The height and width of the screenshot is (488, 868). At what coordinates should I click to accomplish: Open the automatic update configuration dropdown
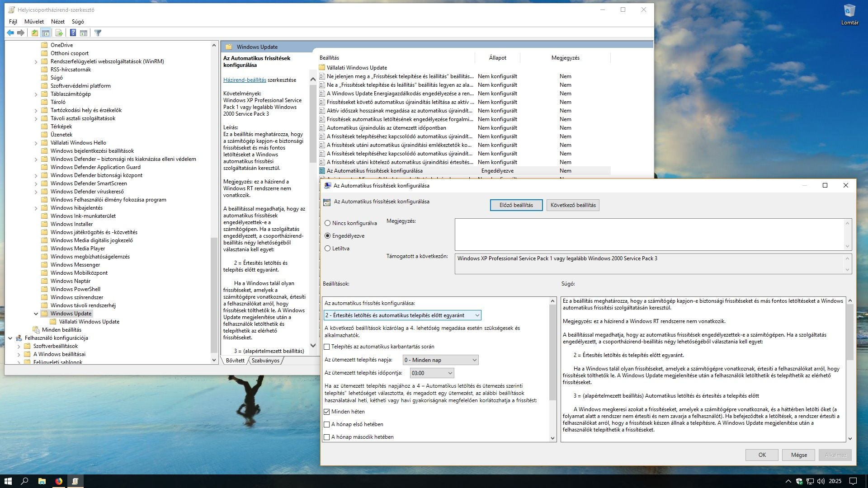(402, 315)
